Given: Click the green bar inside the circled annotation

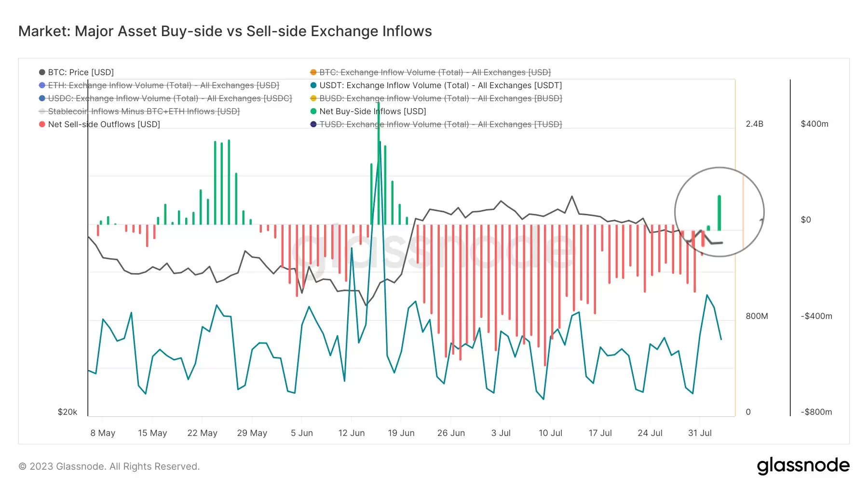Looking at the screenshot, I should pos(719,213).
